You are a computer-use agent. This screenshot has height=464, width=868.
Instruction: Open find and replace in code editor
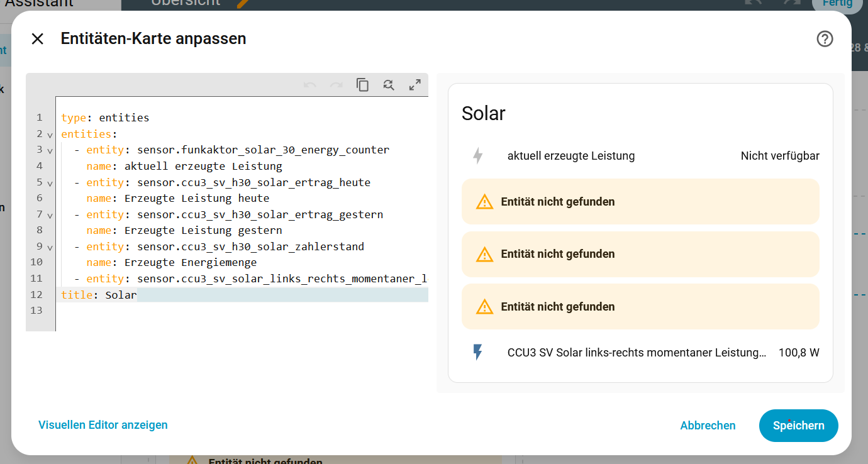coord(389,85)
